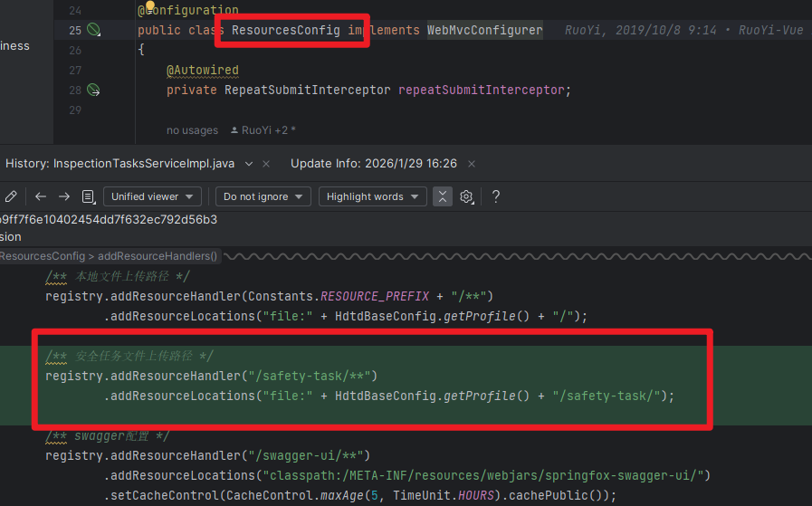Click Spring bean gutter icon on line 25
This screenshot has width=812, height=506.
pos(92,31)
